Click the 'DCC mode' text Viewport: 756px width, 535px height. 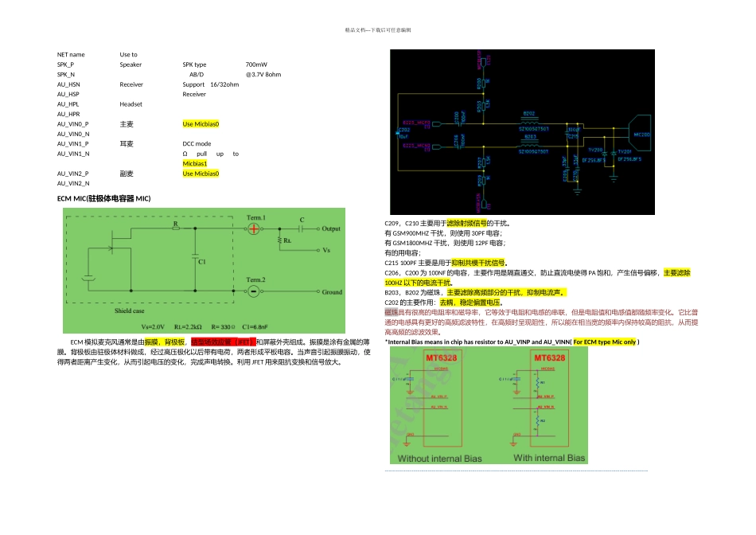tap(197, 144)
